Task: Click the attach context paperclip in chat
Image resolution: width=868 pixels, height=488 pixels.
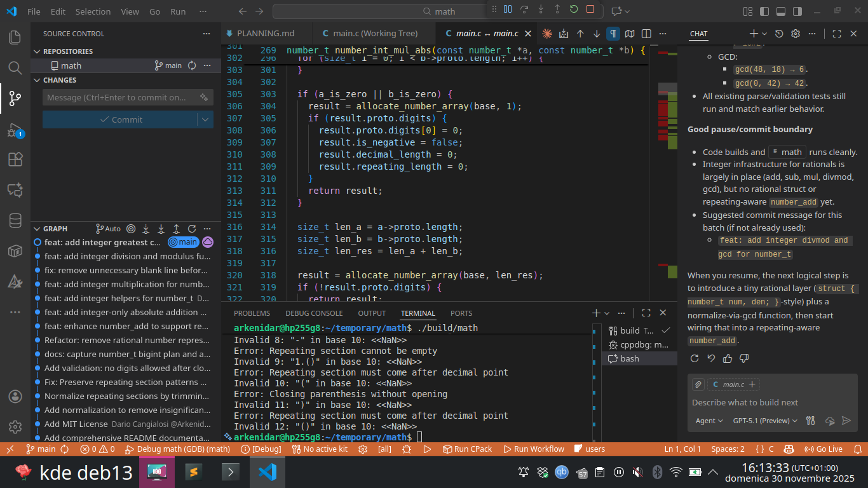Action: click(698, 384)
